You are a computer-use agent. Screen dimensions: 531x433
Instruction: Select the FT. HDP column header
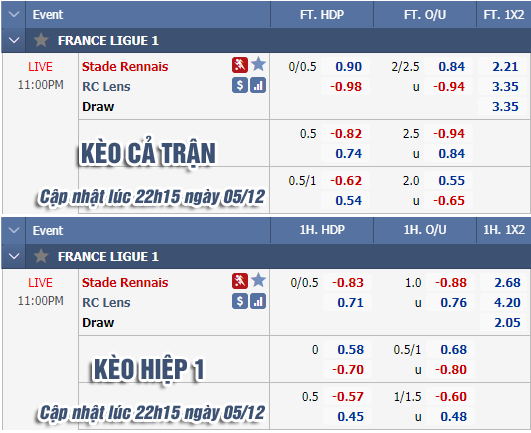[x=322, y=15]
